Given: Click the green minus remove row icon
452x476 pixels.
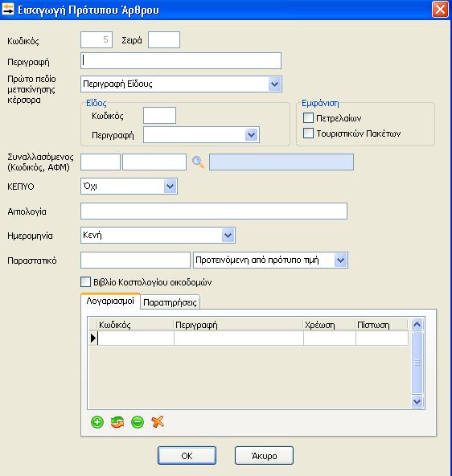Looking at the screenshot, I should pos(138,422).
